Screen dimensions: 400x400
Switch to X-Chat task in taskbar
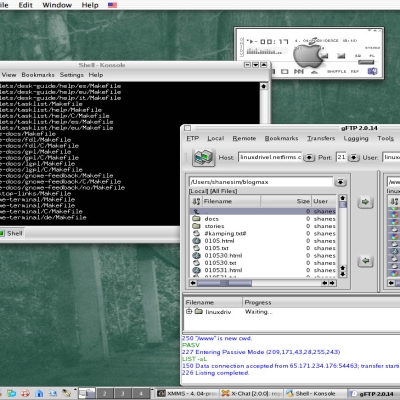tap(252, 394)
